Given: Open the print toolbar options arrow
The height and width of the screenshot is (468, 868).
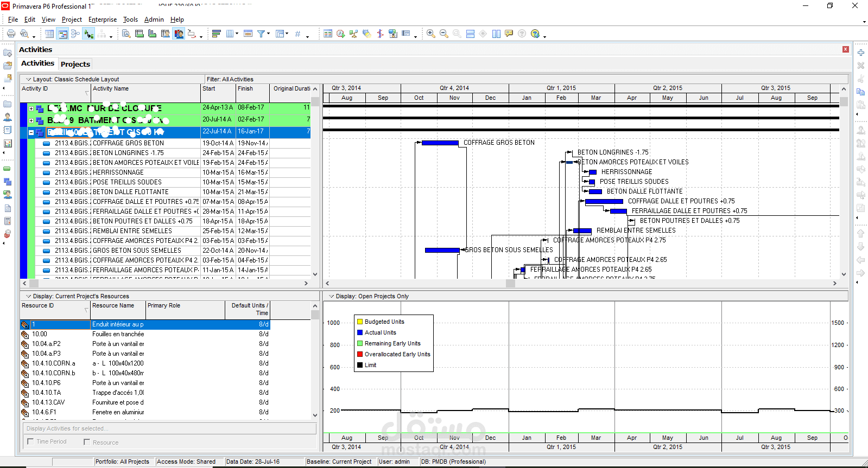Looking at the screenshot, I should tap(34, 36).
